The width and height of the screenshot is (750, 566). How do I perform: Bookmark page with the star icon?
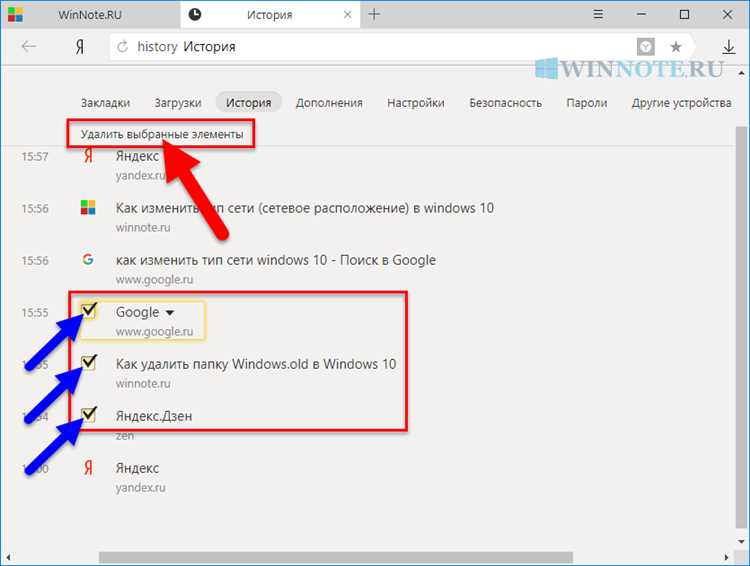676,47
